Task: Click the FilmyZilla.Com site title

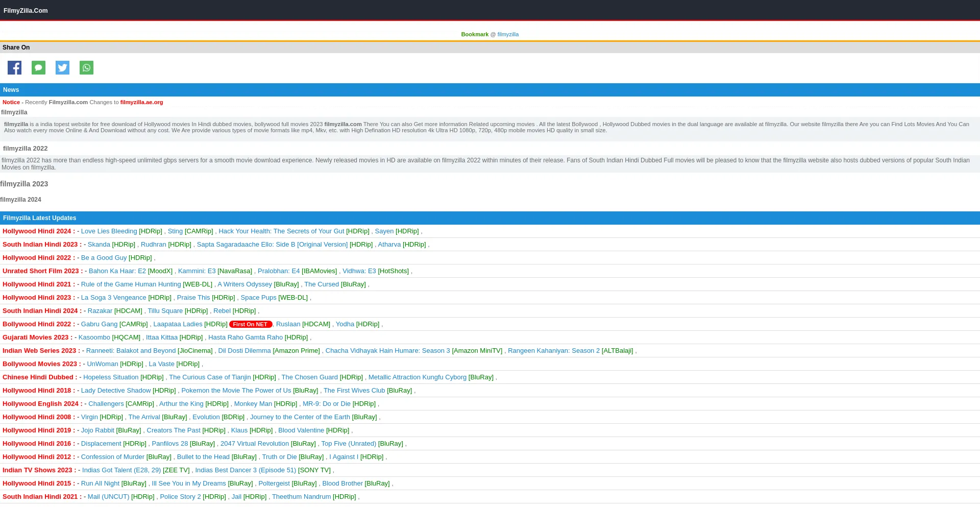Action: 26,11
